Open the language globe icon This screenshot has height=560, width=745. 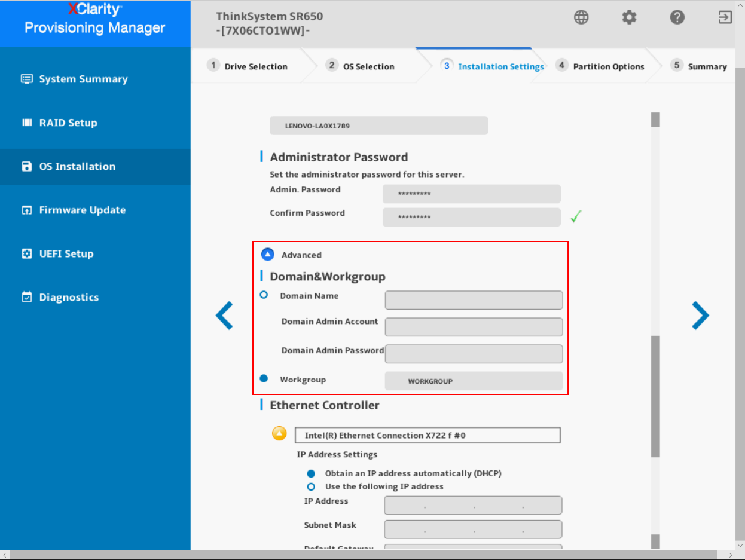click(581, 17)
